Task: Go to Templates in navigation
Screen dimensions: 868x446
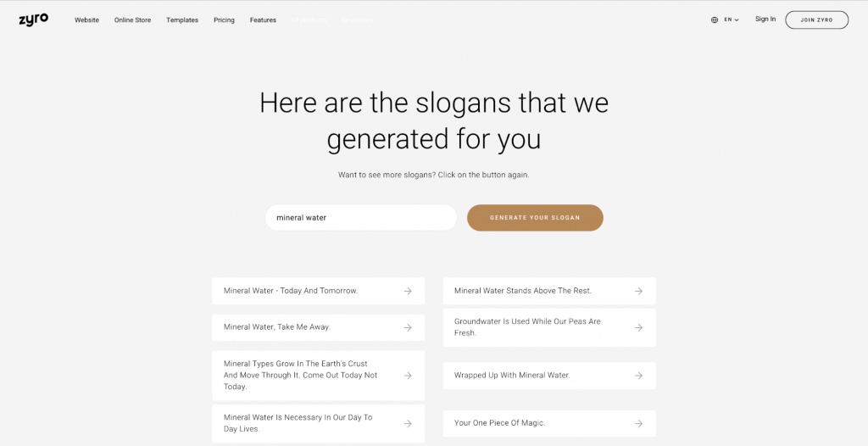Action: [182, 20]
